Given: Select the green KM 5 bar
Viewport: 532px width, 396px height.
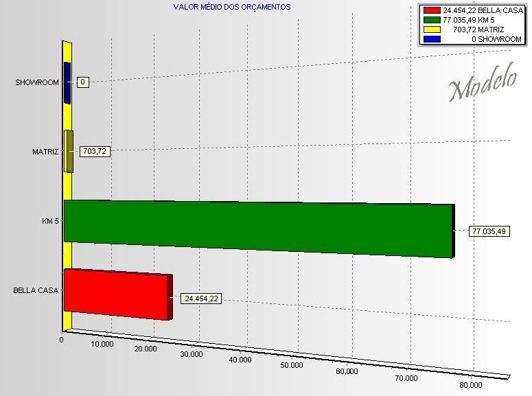Looking at the screenshot, I should coord(259,229).
